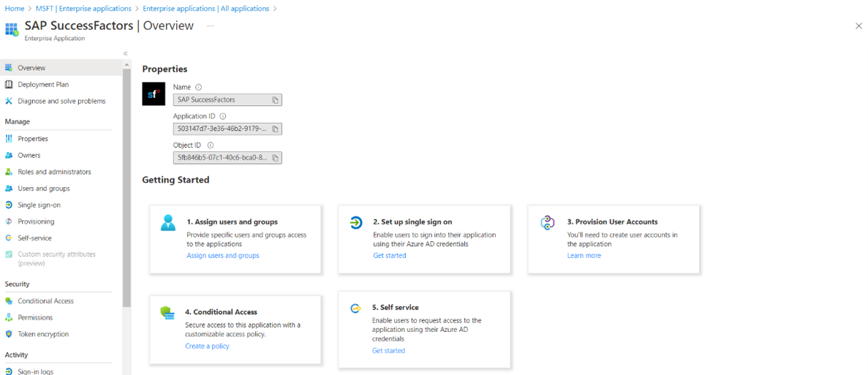Click the Diagnose and solve problems wrench icon
Viewport: 868px width, 375px height.
[x=8, y=101]
